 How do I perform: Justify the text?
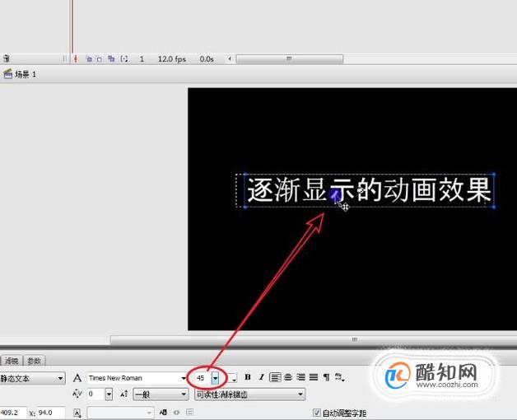pos(314,377)
